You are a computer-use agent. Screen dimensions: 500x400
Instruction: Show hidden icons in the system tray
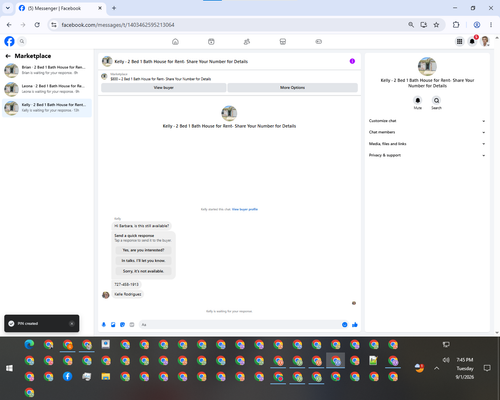pos(437,368)
